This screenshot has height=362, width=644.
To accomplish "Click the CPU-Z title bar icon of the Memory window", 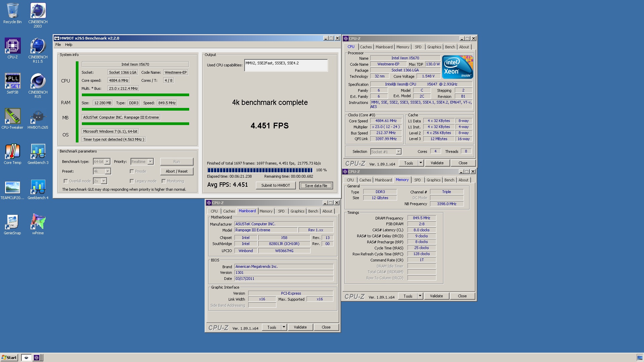I will pyautogui.click(x=345, y=172).
